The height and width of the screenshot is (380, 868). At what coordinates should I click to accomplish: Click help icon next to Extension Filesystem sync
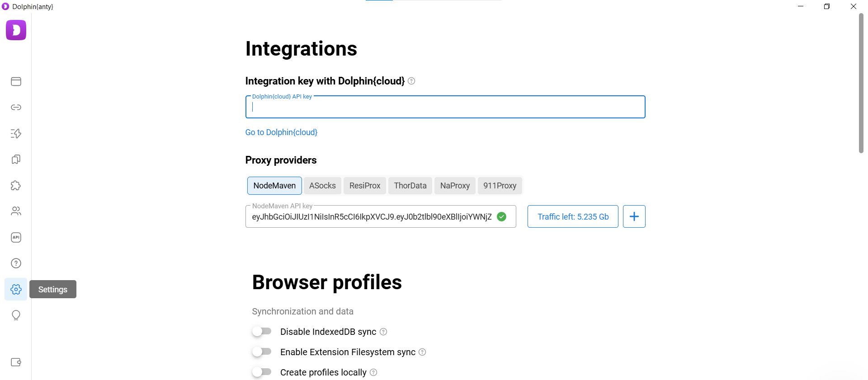(x=422, y=352)
